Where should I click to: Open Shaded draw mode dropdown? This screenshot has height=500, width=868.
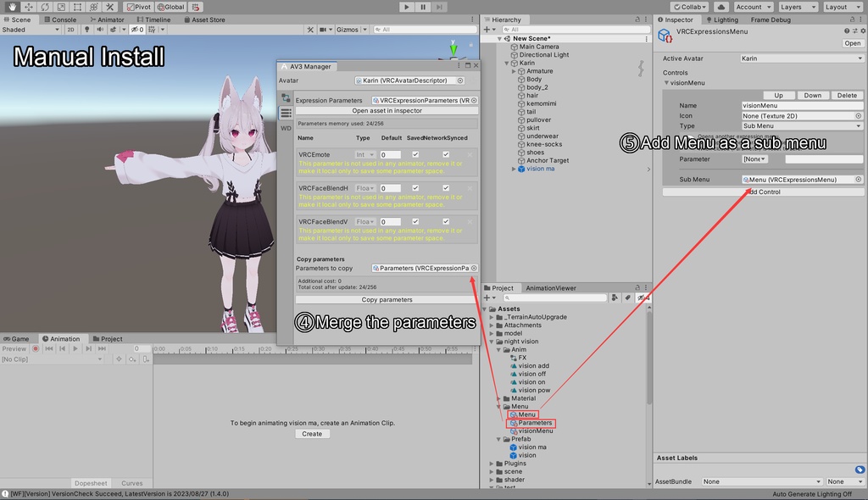click(31, 30)
